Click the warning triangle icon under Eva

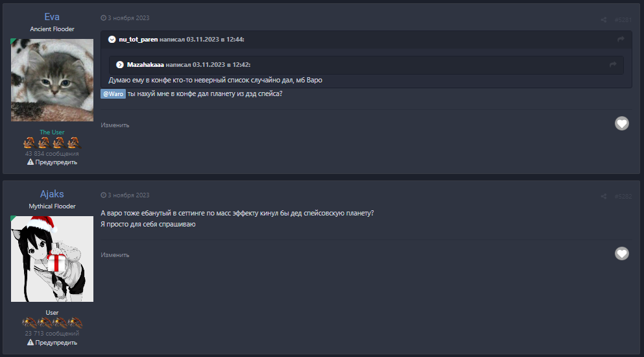(30, 162)
